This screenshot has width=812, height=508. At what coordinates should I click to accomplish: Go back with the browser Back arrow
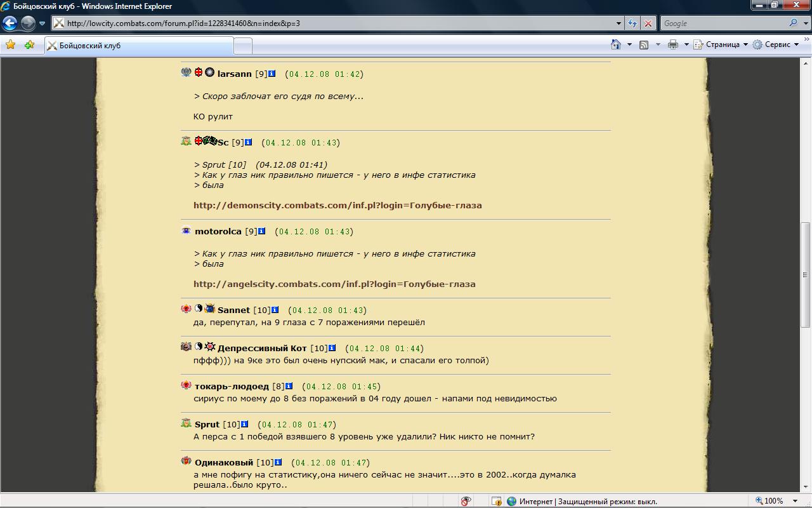pyautogui.click(x=10, y=23)
